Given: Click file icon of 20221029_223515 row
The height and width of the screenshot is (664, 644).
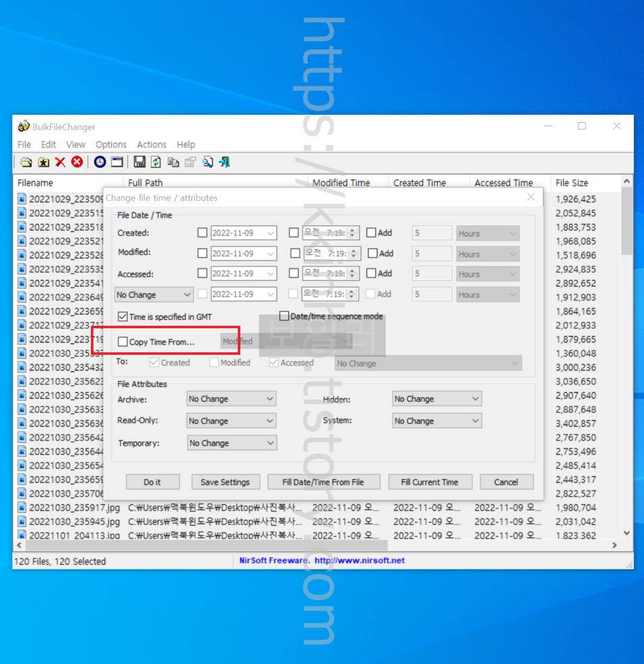Looking at the screenshot, I should tap(22, 213).
